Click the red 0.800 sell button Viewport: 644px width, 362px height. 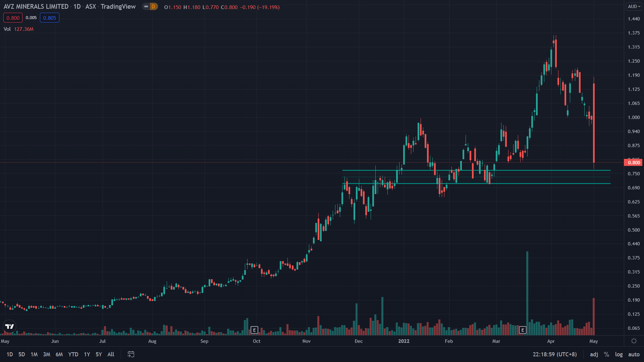(x=13, y=18)
